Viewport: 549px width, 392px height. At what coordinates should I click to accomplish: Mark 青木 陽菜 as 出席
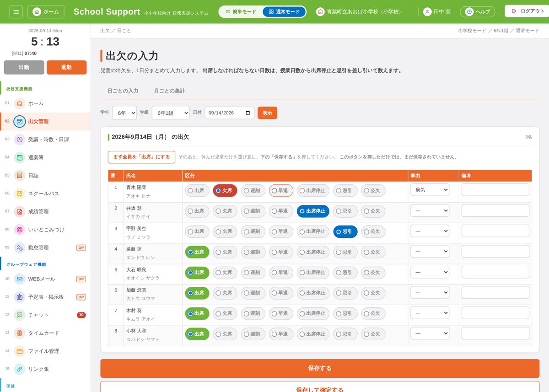pyautogui.click(x=197, y=191)
